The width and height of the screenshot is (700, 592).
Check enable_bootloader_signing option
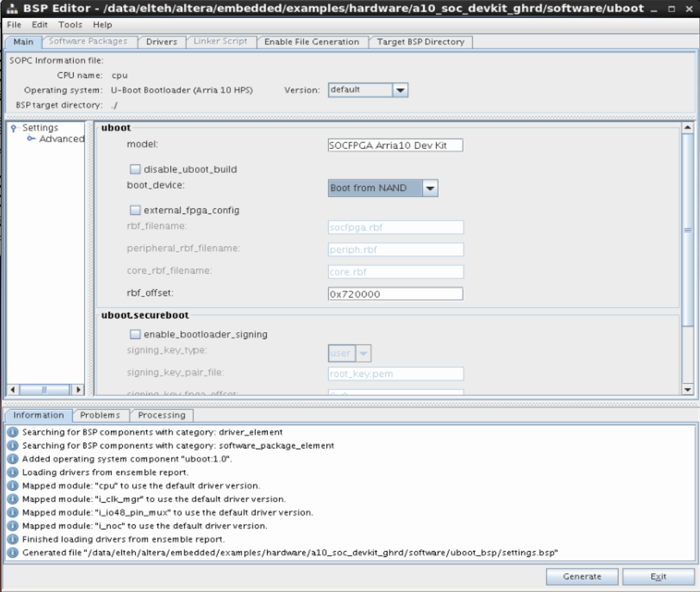134,334
